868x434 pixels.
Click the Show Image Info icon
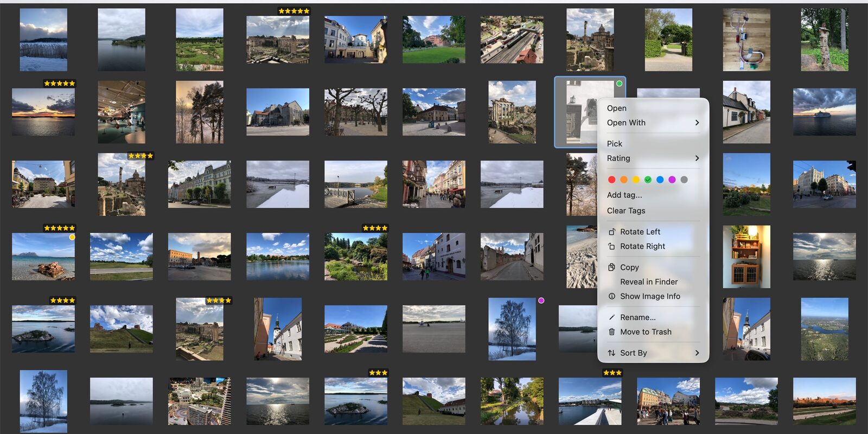tap(611, 296)
